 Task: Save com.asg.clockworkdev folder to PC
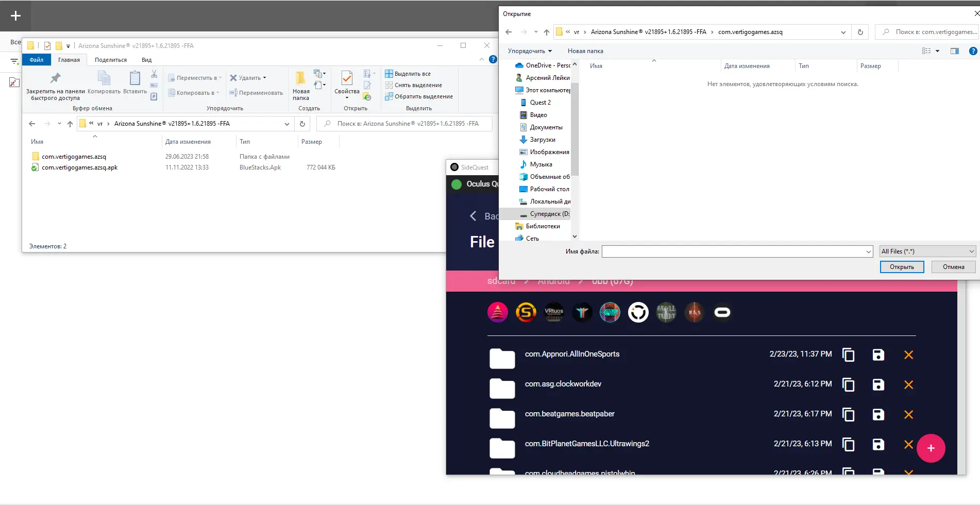tap(878, 384)
